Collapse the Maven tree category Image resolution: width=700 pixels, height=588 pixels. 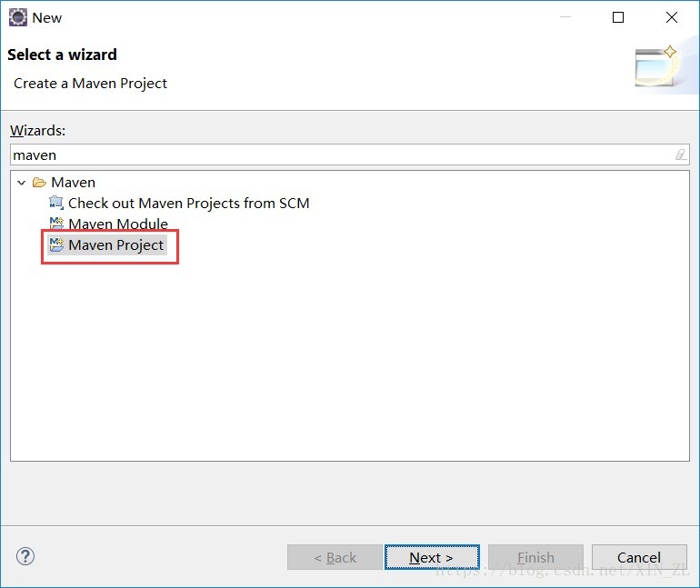(21, 182)
